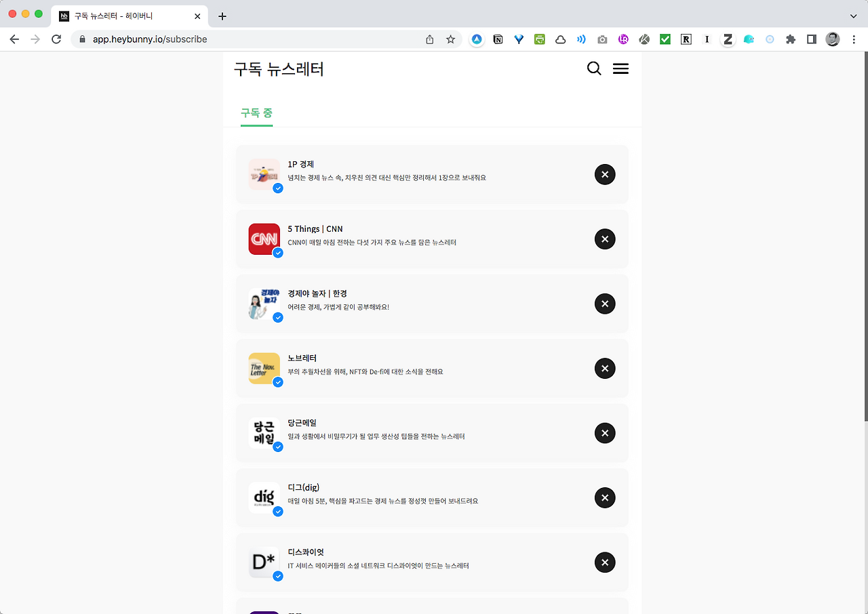Screen dimensions: 868x614
Task: Open the teal creature extension icon
Action: [x=749, y=39]
